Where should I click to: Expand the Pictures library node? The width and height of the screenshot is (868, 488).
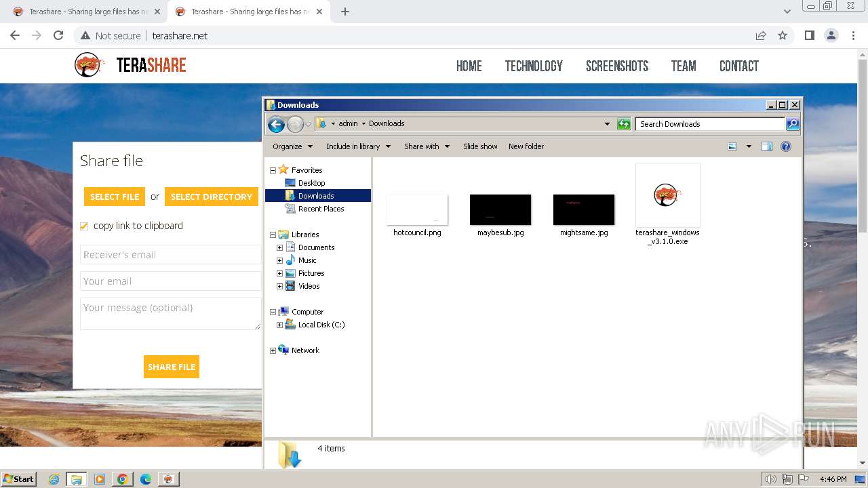click(x=279, y=273)
